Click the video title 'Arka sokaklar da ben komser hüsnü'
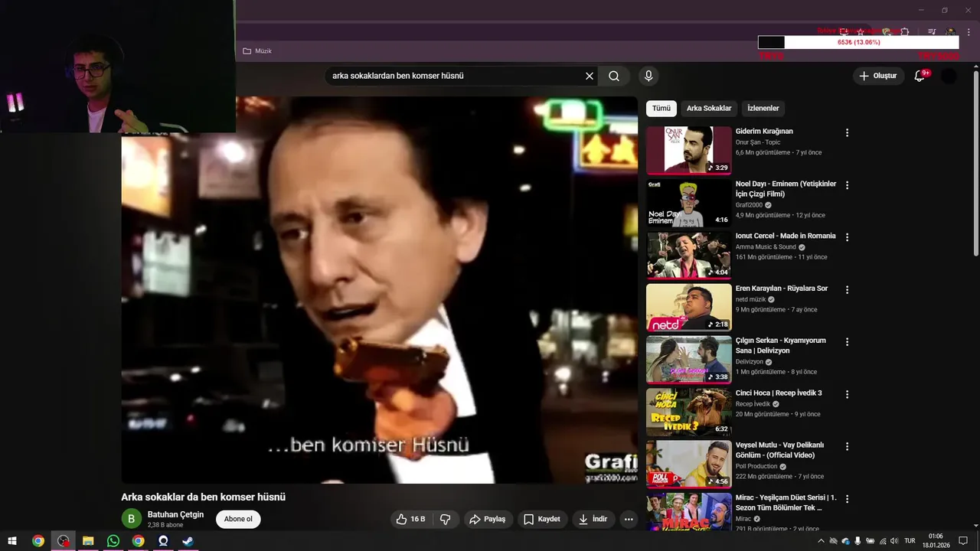This screenshot has height=551, width=980. [x=203, y=497]
